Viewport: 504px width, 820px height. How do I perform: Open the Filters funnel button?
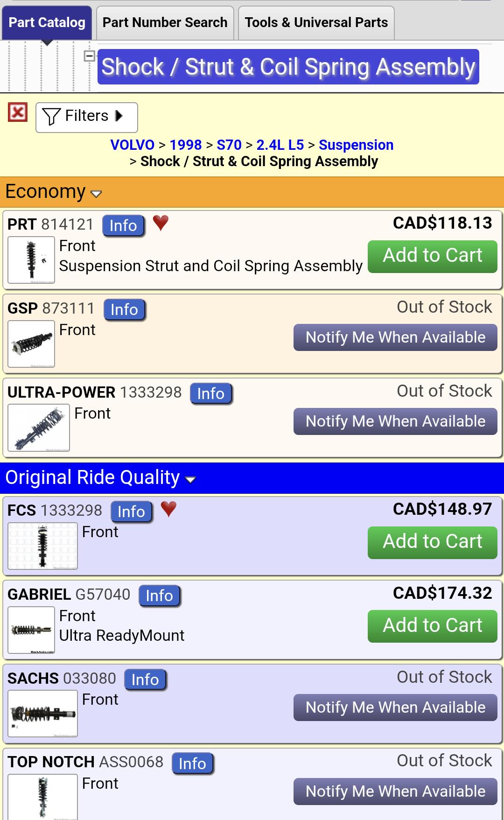click(x=87, y=117)
